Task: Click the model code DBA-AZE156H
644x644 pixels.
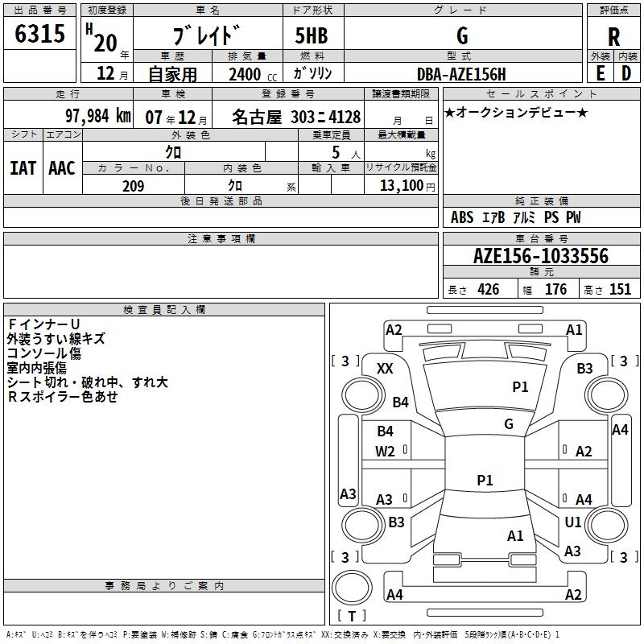Action: tap(462, 73)
